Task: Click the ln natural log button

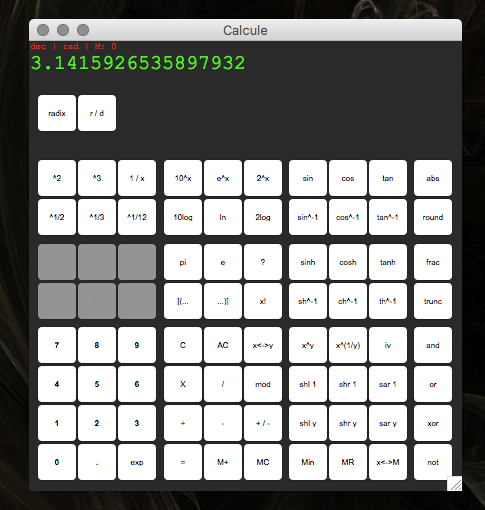Action: (223, 217)
